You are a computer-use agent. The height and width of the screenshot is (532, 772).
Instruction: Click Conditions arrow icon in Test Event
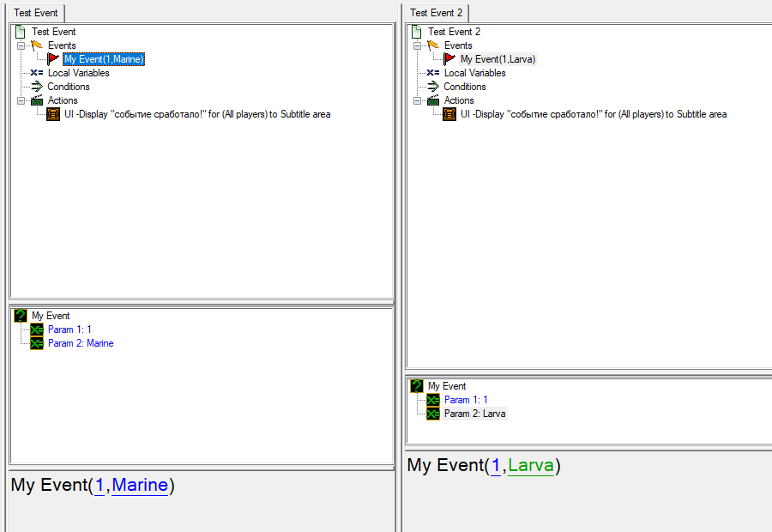click(37, 87)
